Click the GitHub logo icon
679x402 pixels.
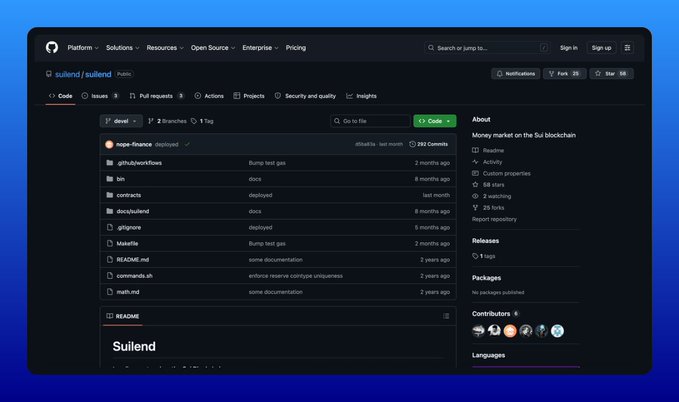pyautogui.click(x=52, y=47)
